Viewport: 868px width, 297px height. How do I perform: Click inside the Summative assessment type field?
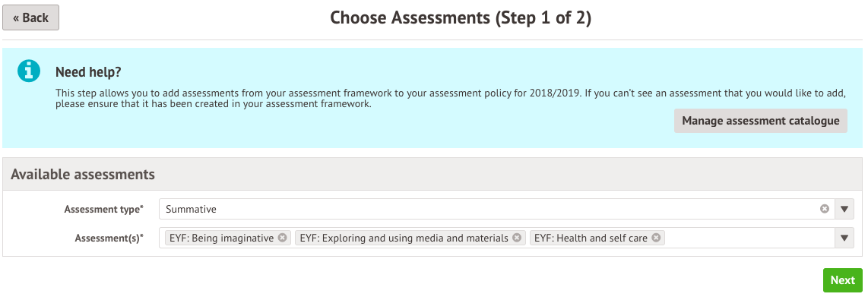click(x=487, y=209)
